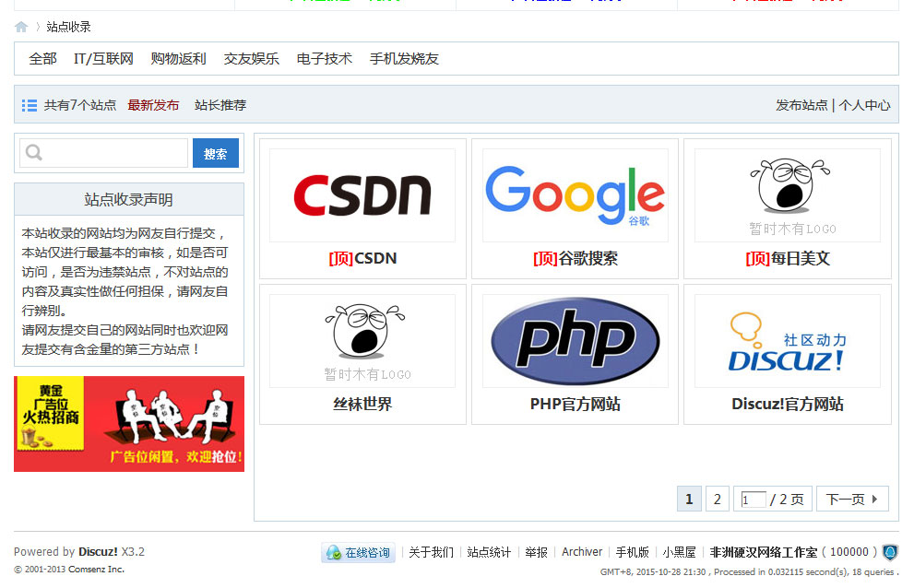The image size is (914, 588).
Task: Click the 在线咨询 chat button
Action: coord(358,552)
